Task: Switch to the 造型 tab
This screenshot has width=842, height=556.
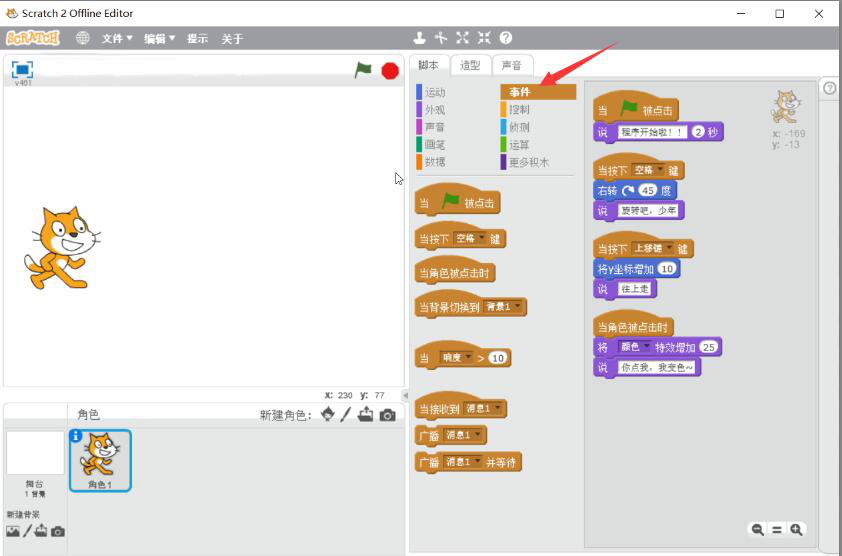Action: point(470,66)
